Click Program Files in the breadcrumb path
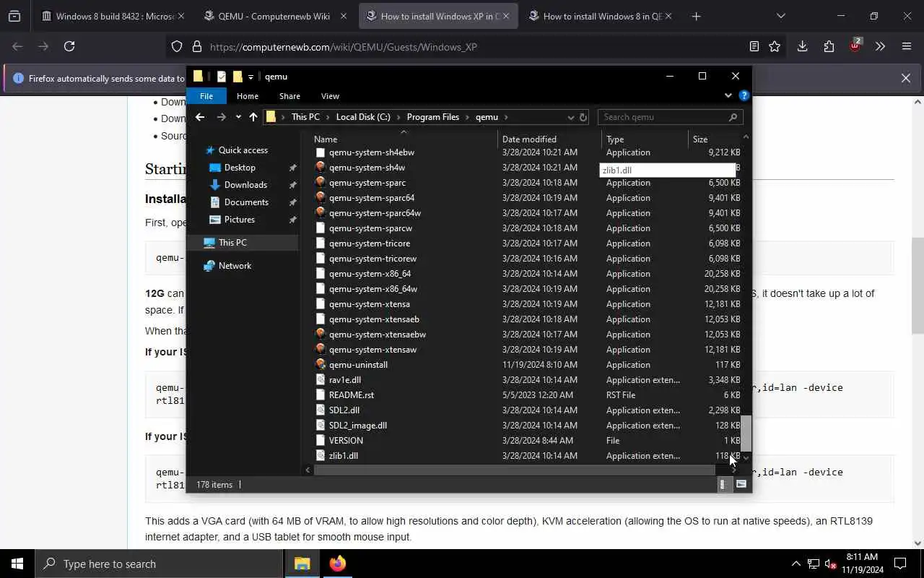The image size is (924, 578). click(432, 117)
